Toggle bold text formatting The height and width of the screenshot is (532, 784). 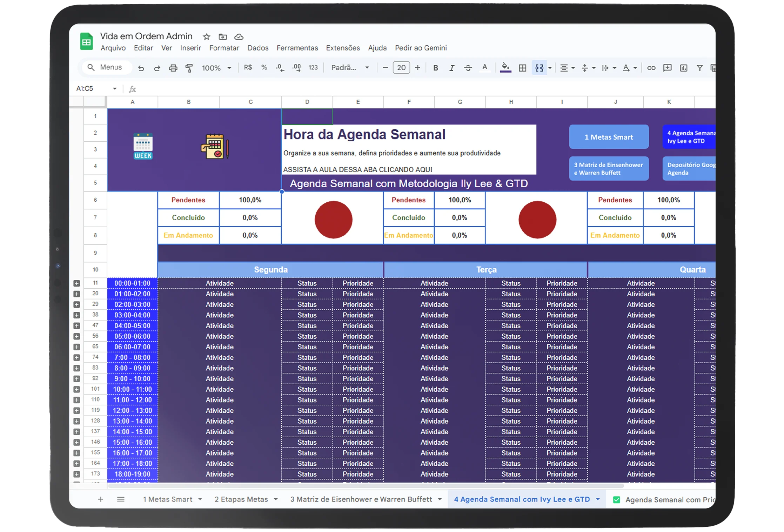[x=435, y=68]
